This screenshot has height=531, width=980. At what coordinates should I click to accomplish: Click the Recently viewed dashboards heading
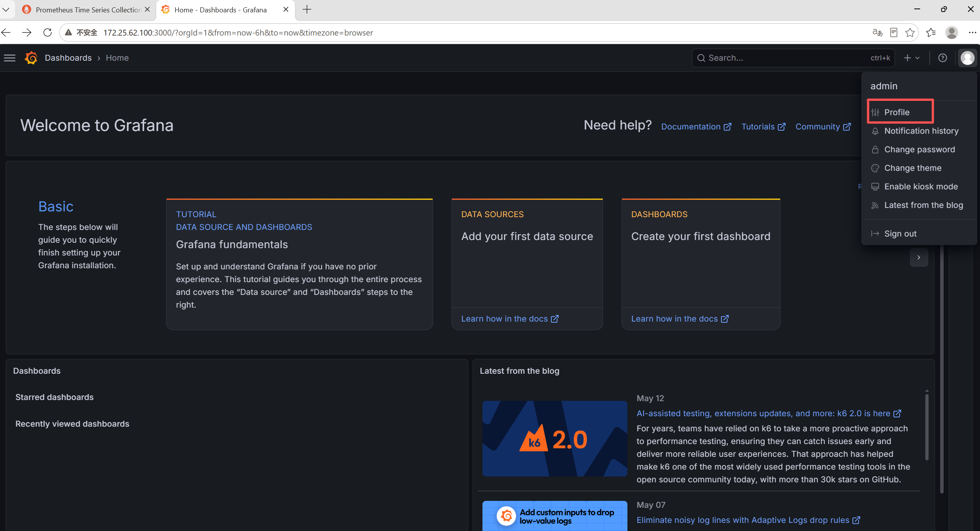(x=72, y=424)
